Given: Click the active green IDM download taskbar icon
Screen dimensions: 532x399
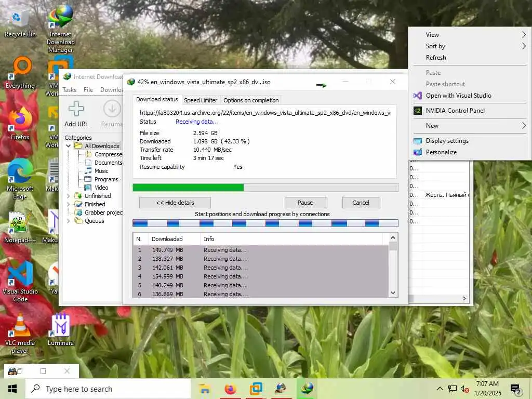Looking at the screenshot, I should coord(307,389).
